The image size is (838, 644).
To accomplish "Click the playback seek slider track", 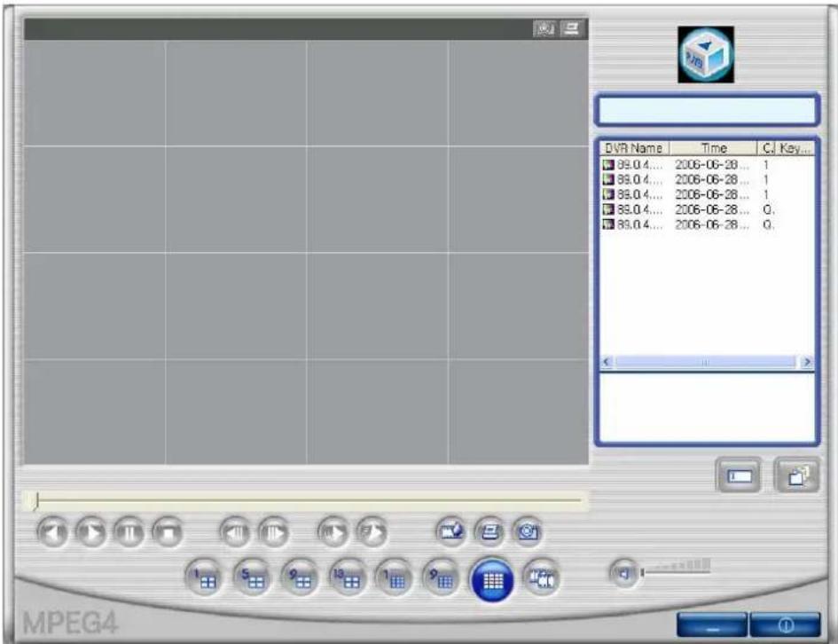I will coord(308,501).
